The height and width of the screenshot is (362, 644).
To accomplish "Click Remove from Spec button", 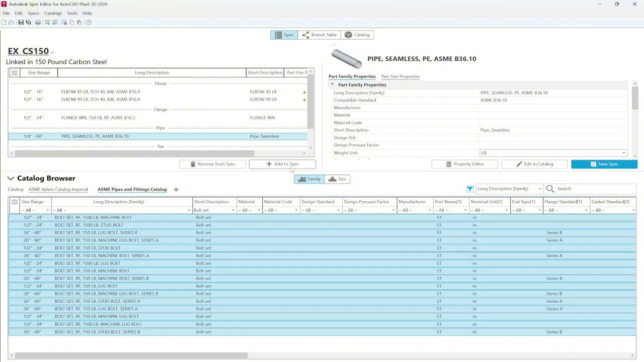I will coord(213,164).
